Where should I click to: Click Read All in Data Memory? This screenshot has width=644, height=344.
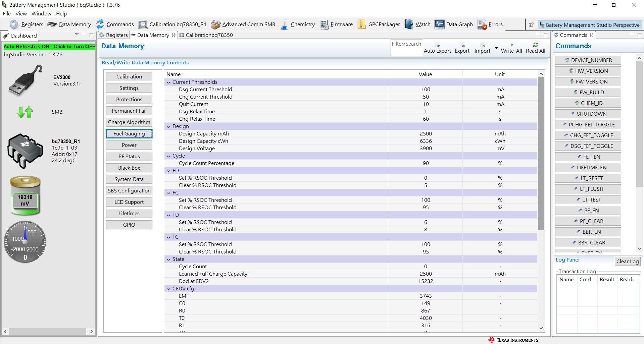(535, 48)
